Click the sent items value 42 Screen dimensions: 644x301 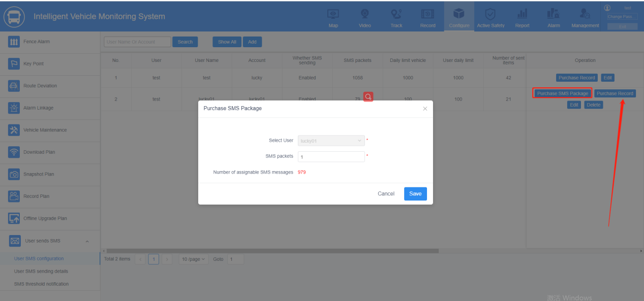click(508, 78)
